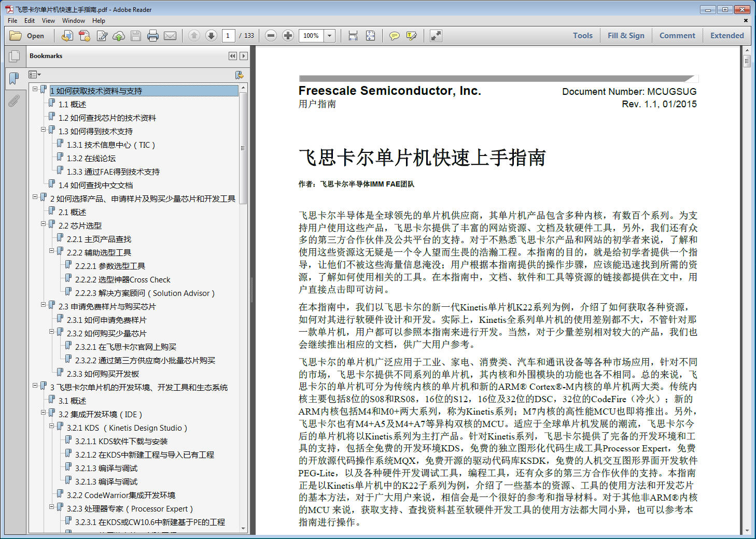Open the Help menu
Viewport: 756px width, 539px height.
[99, 21]
